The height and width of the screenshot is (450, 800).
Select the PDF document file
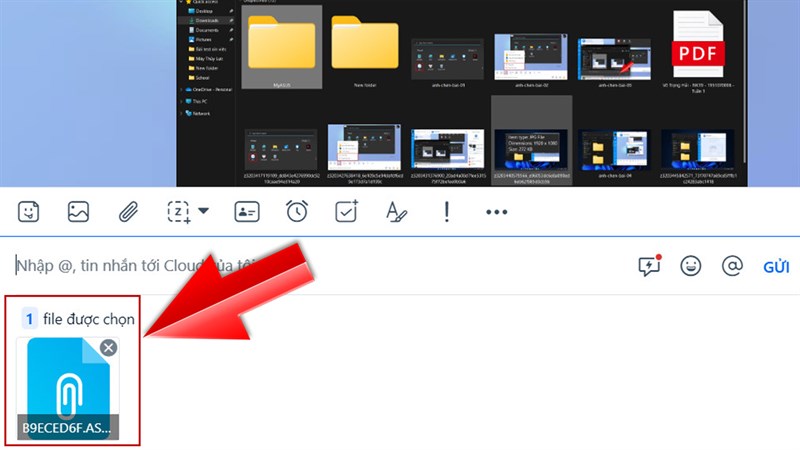(x=698, y=50)
